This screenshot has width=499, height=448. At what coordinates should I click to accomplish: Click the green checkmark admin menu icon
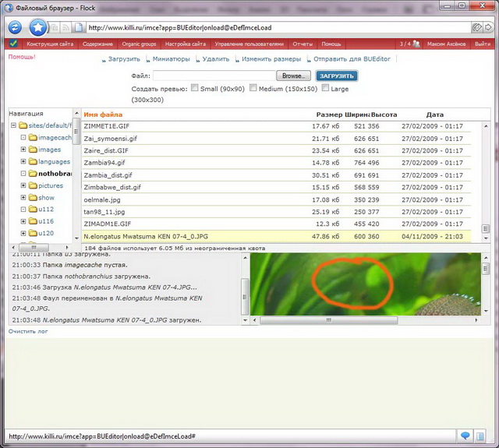click(13, 44)
